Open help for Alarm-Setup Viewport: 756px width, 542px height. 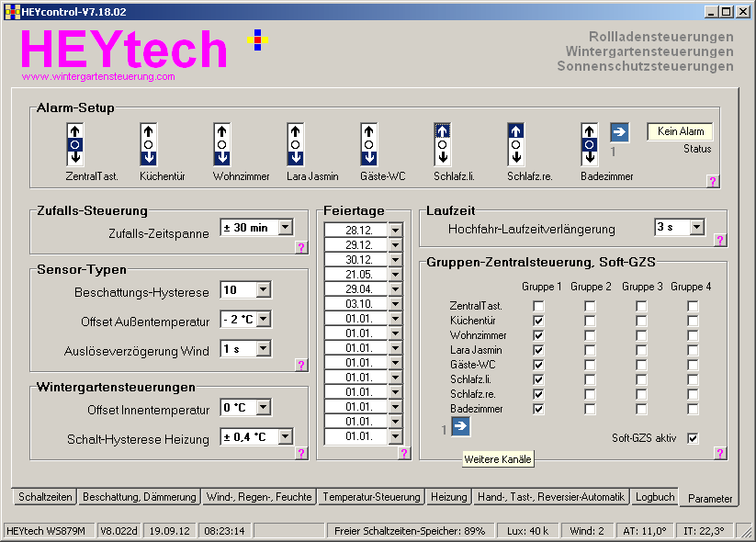pos(713,181)
